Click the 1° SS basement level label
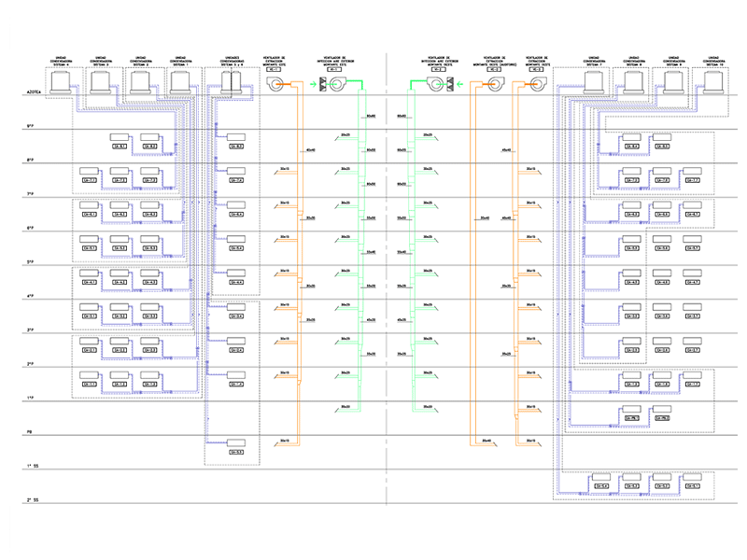This screenshot has height=560, width=747. coord(33,466)
